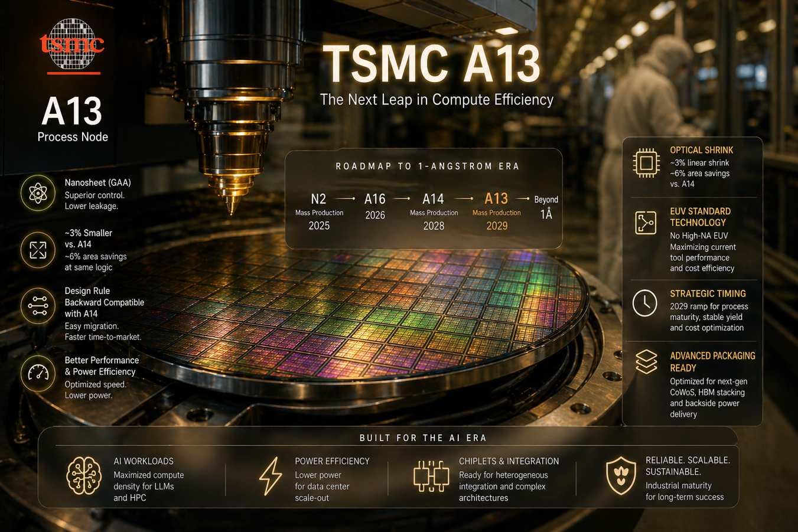Click the Chiplets & Integration icon
Screen dimensions: 798x532
[x=431, y=476]
